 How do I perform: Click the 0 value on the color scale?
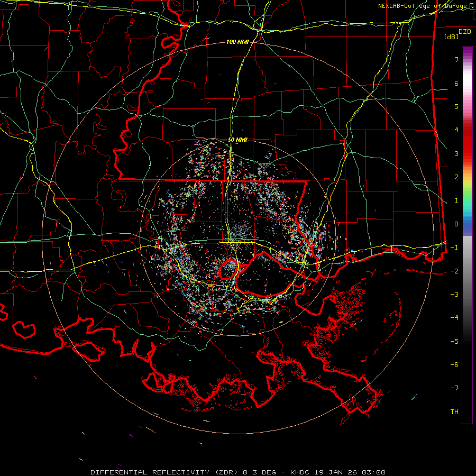pos(456,224)
